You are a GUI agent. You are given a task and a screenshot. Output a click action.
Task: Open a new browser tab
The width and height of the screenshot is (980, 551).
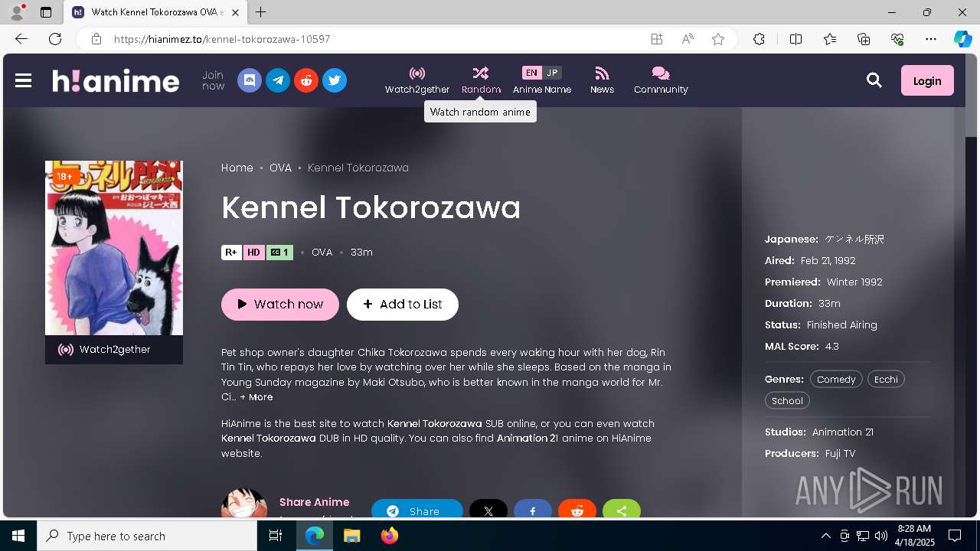(x=261, y=12)
